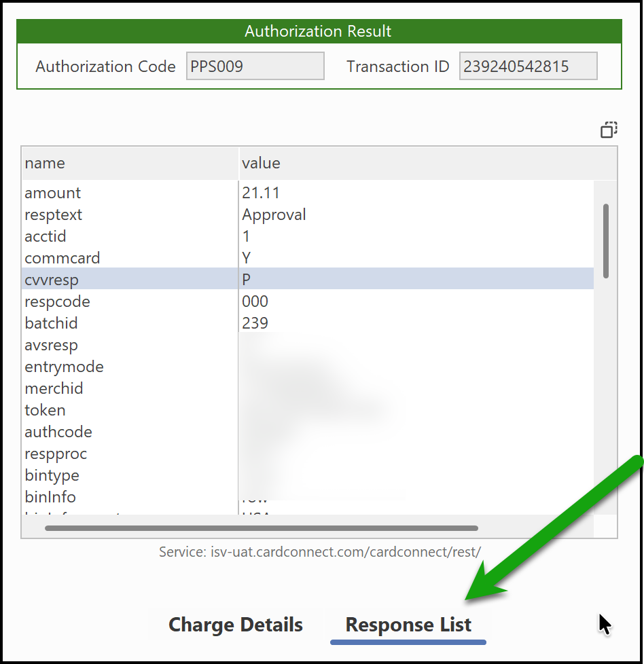Click the 'value' column header
This screenshot has width=644, height=664.
point(427,163)
